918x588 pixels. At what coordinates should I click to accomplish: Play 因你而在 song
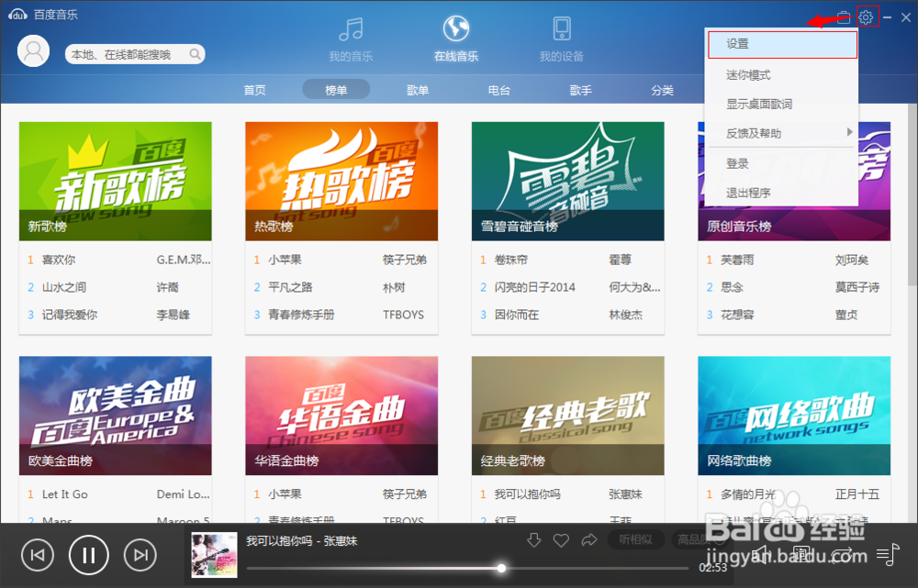pyautogui.click(x=516, y=315)
